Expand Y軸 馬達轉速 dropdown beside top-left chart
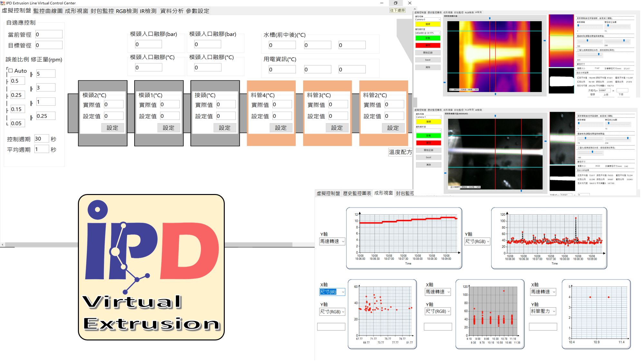The height and width of the screenshot is (362, 644). 343,241
